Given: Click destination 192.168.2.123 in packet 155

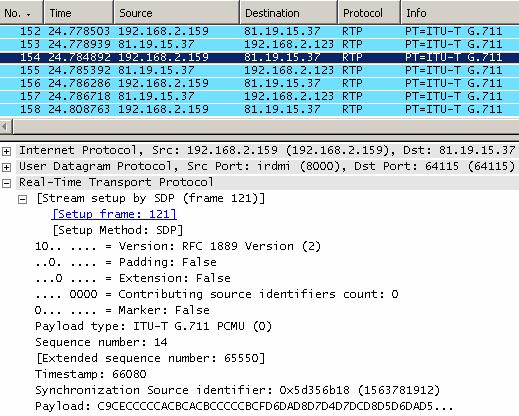Looking at the screenshot, I should (289, 70).
